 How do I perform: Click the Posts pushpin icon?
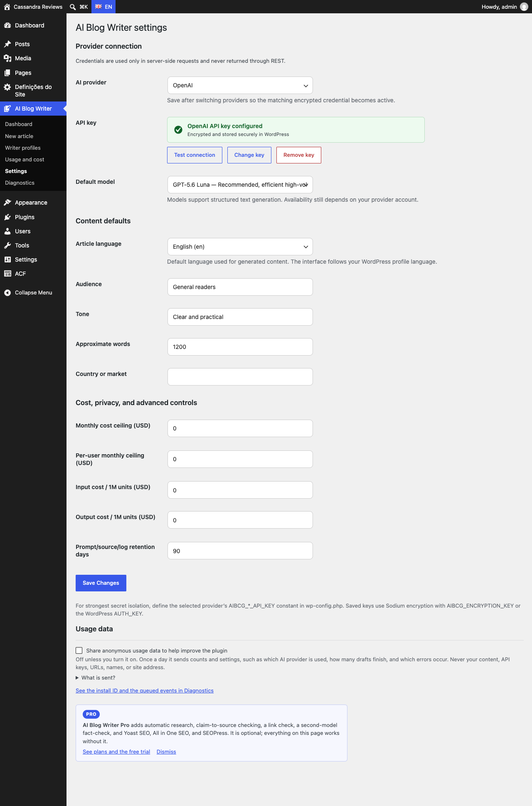[7, 44]
